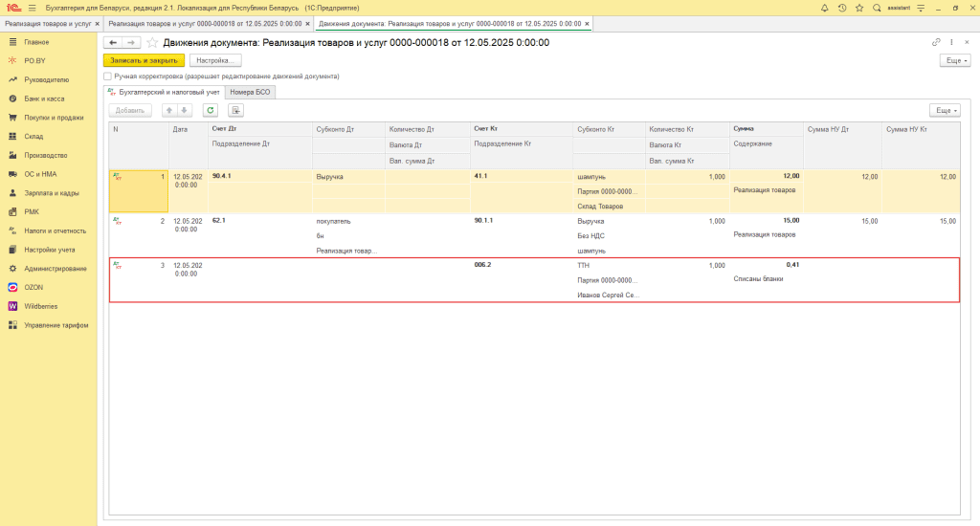Open Покупки и продажи cart icon
Image resolution: width=980 pixels, height=526 pixels.
12,118
